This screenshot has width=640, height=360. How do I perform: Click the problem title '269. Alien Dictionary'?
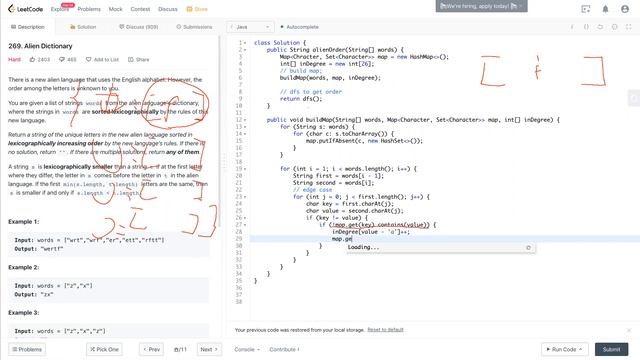(x=40, y=46)
